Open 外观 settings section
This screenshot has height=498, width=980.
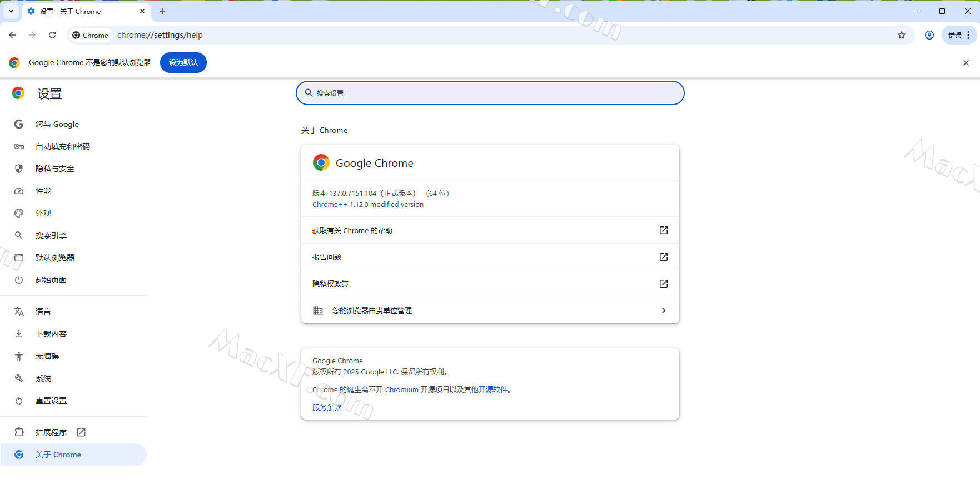[73, 213]
